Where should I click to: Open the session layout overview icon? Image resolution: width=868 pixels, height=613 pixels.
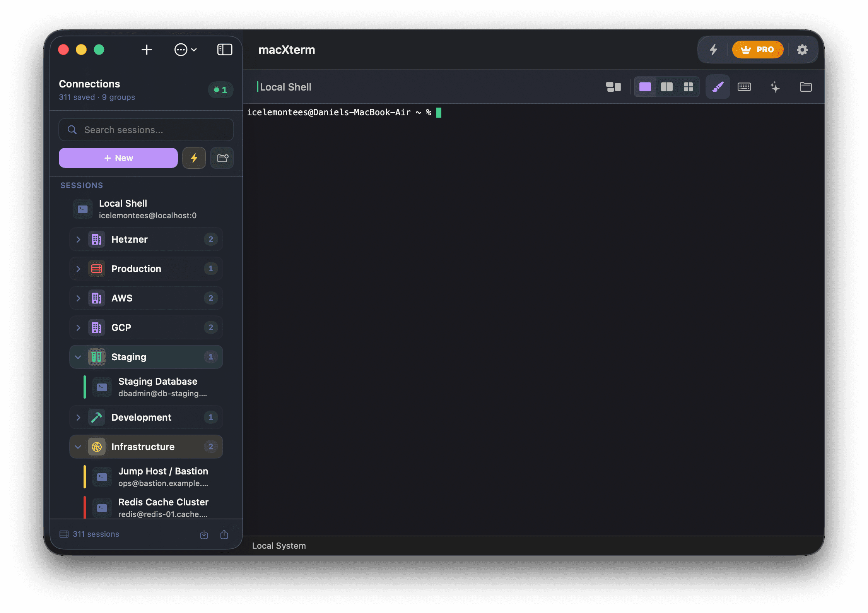613,87
